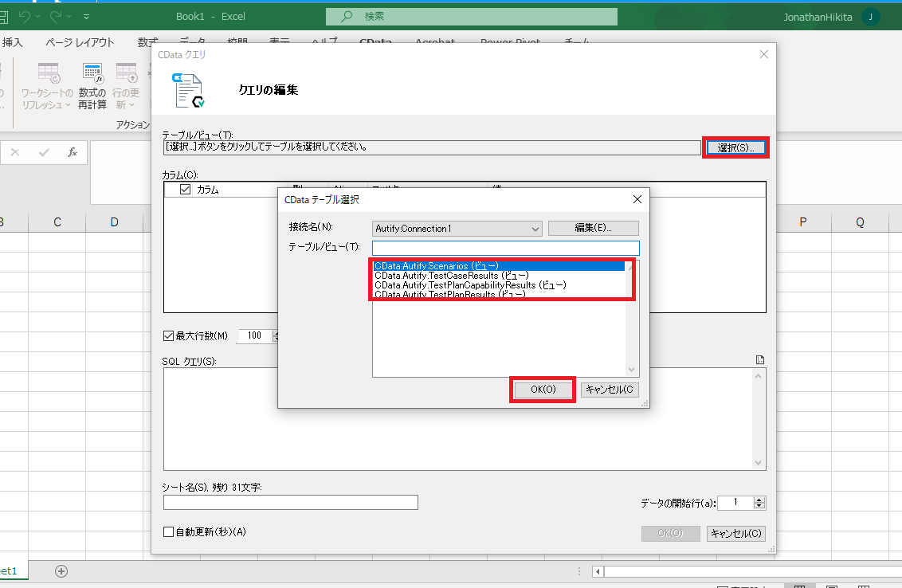Click the formula bar confirm checkmark icon
This screenshot has width=902, height=588.
[44, 152]
